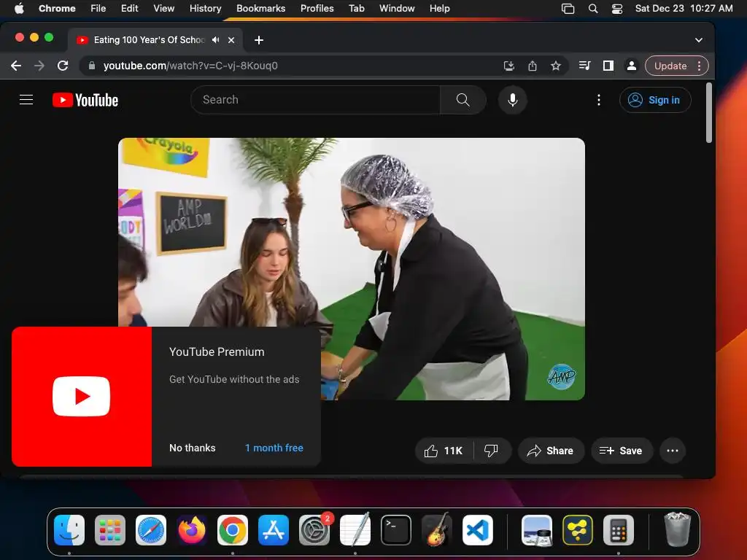Open Finder from the Dock
Viewport: 747px width, 560px height.
tap(69, 530)
